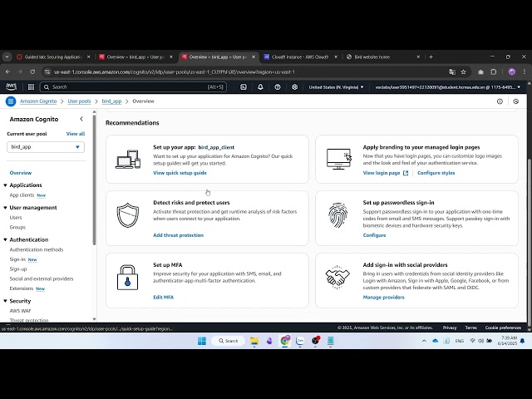This screenshot has height=399, width=532.
Task: Click the Windows Start button
Action: pyautogui.click(x=202, y=341)
